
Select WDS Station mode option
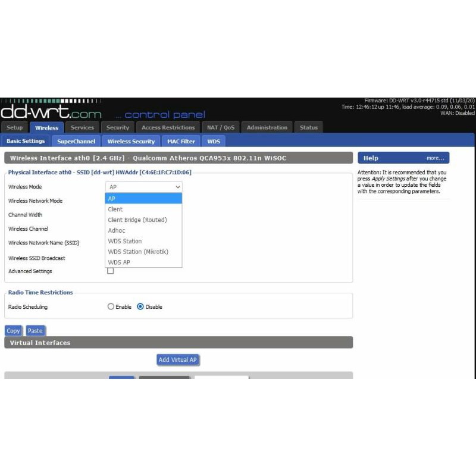(x=143, y=241)
